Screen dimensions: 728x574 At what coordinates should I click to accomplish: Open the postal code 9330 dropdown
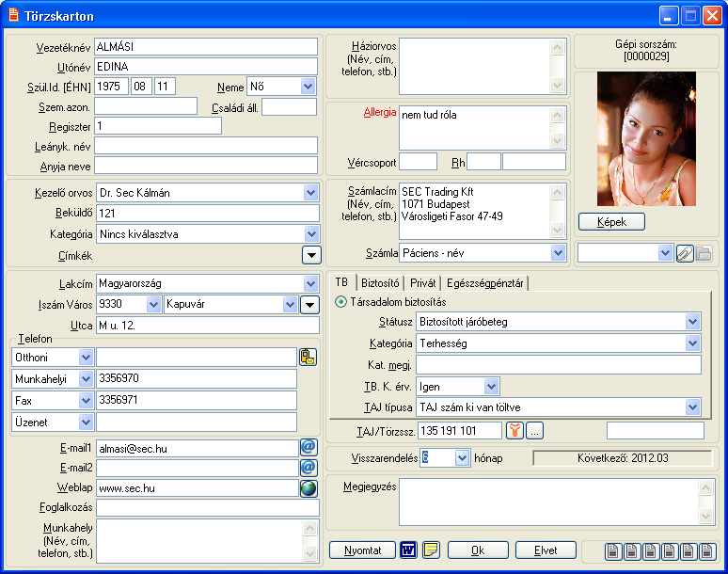click(x=153, y=305)
